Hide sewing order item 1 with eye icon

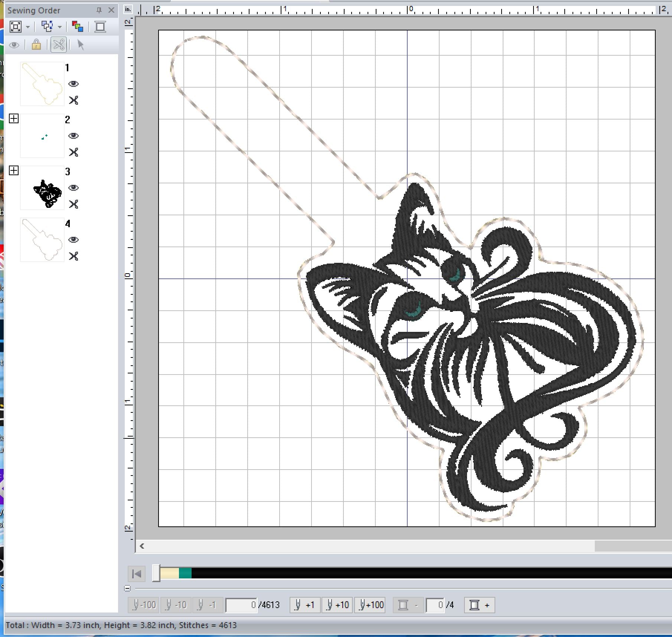(74, 84)
